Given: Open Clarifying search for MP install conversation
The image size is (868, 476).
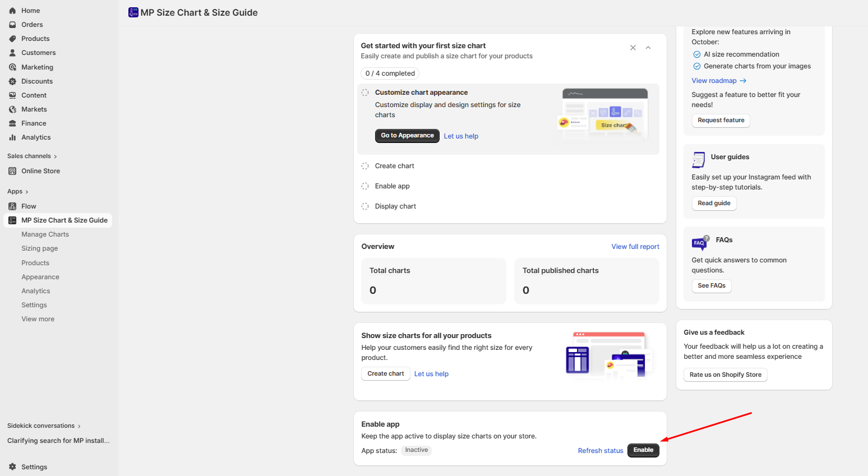Looking at the screenshot, I should click(x=58, y=441).
